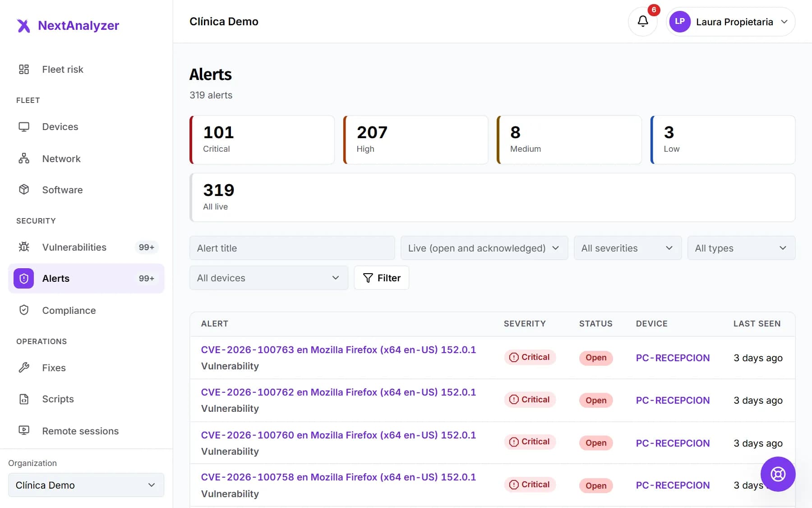Click the Critical severity badge for CVE-2026-100762
This screenshot has width=812, height=508.
point(530,400)
